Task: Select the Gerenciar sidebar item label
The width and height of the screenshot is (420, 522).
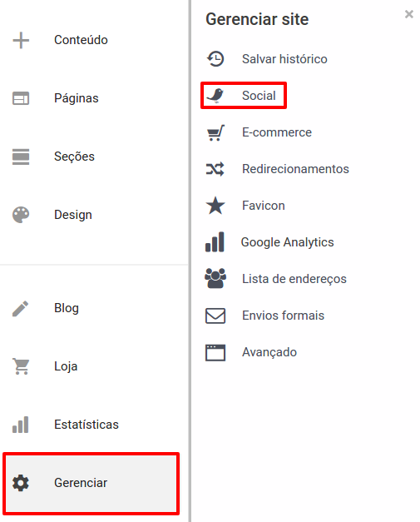Action: tap(81, 483)
